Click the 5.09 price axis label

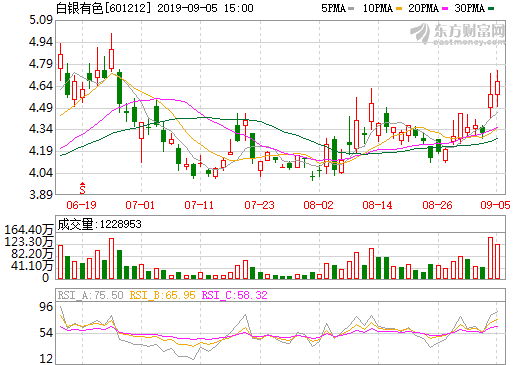pos(41,20)
